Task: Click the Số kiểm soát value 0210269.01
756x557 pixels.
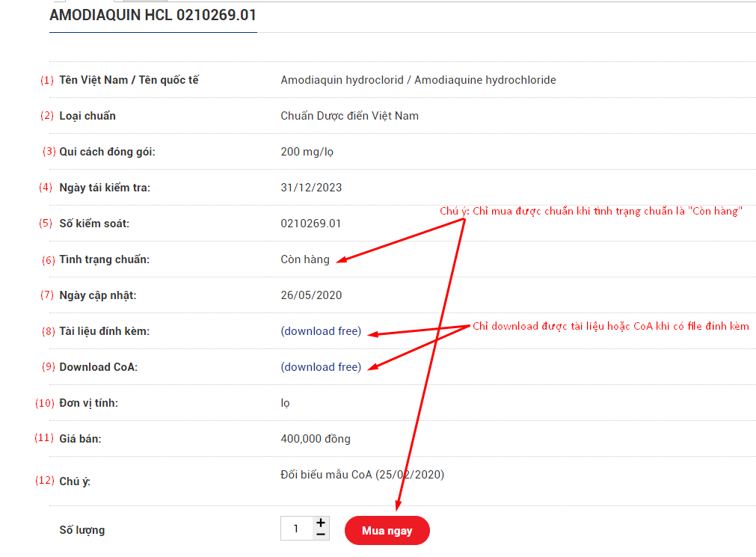Action: pos(310,224)
